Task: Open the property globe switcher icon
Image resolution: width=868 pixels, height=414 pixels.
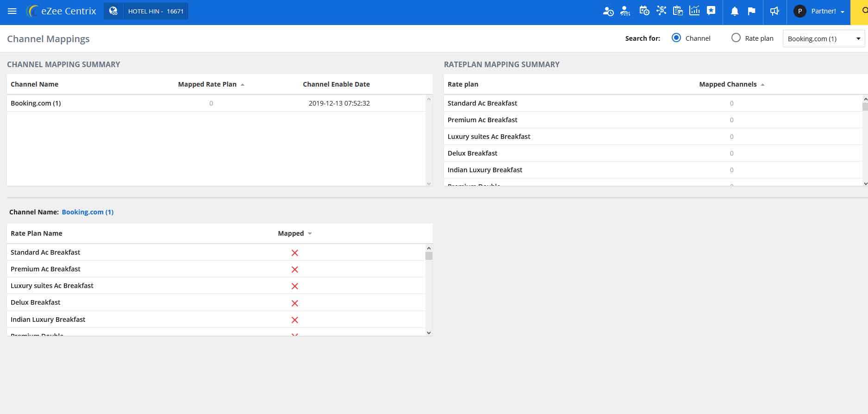Action: click(x=113, y=11)
